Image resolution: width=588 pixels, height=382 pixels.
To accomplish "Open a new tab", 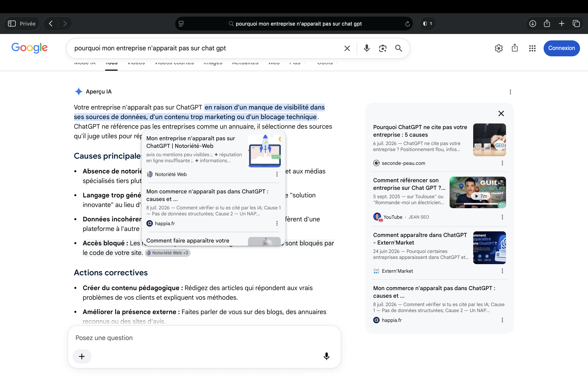I will click(562, 24).
